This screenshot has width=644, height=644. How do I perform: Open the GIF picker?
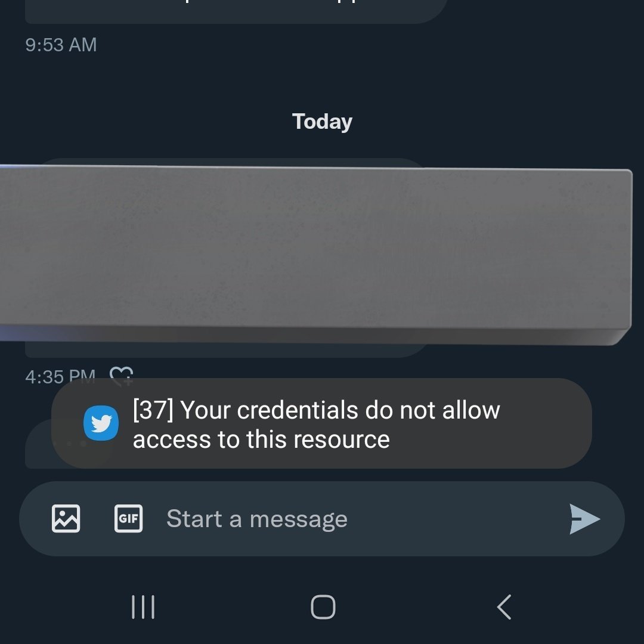point(129,518)
